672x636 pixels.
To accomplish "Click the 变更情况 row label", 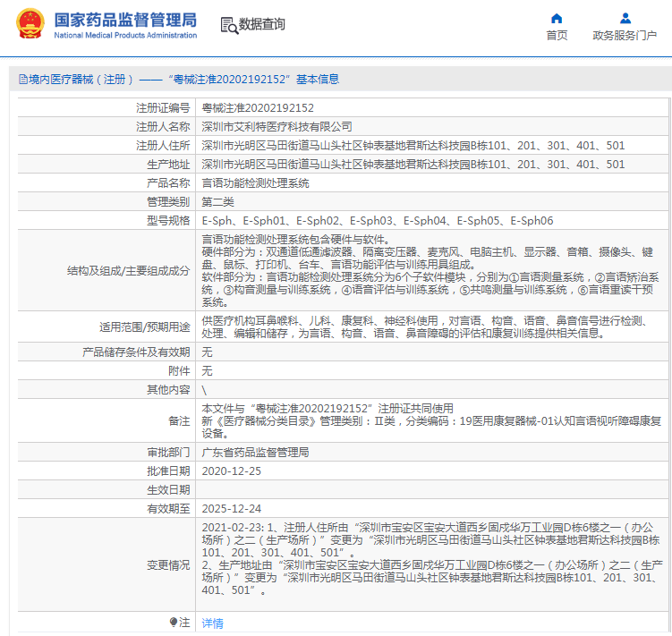I will click(x=168, y=565).
